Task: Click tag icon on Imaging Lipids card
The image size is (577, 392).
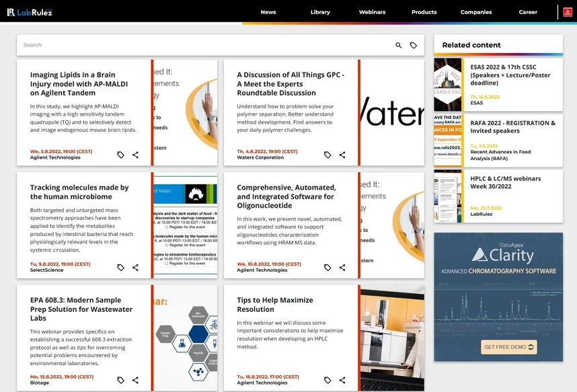Action: pyautogui.click(x=120, y=155)
